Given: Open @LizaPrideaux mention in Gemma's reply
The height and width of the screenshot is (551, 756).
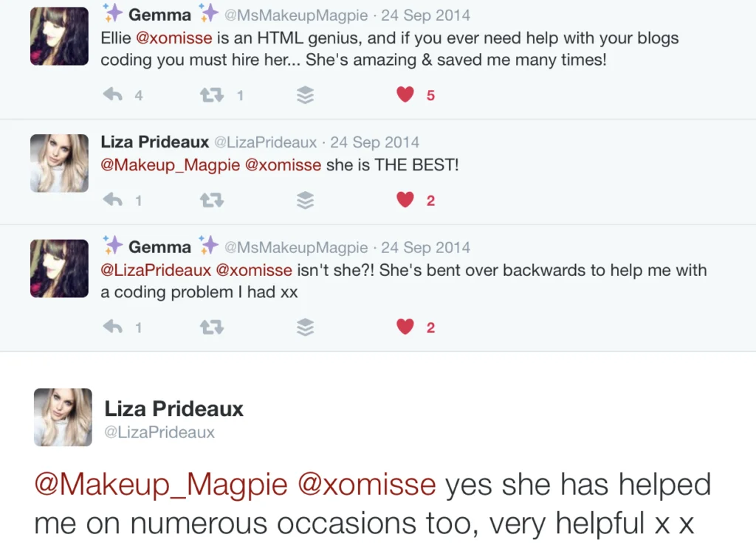Looking at the screenshot, I should pyautogui.click(x=155, y=271).
